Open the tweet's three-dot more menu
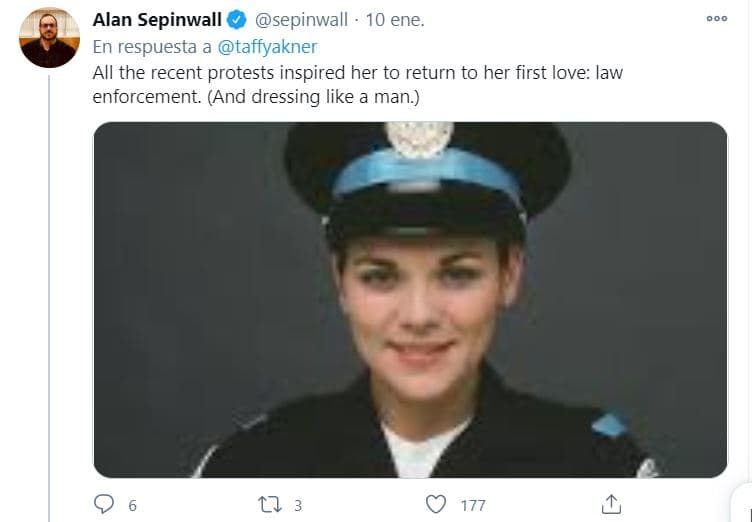The image size is (752, 522). click(x=716, y=19)
